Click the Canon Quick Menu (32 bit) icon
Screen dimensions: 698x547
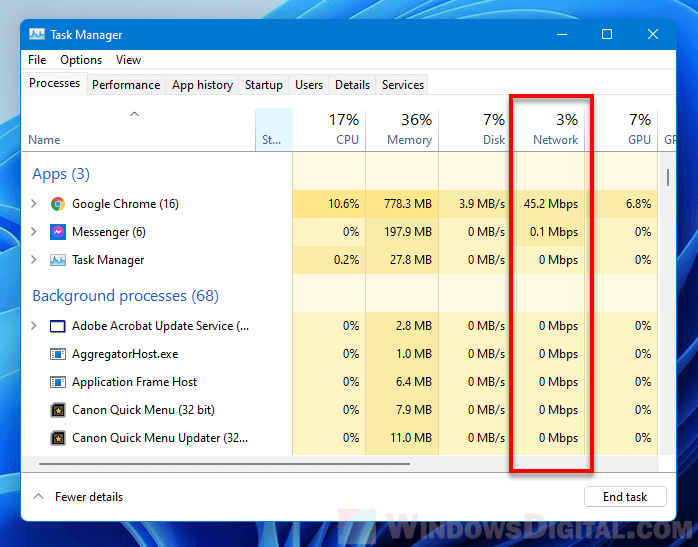58,410
